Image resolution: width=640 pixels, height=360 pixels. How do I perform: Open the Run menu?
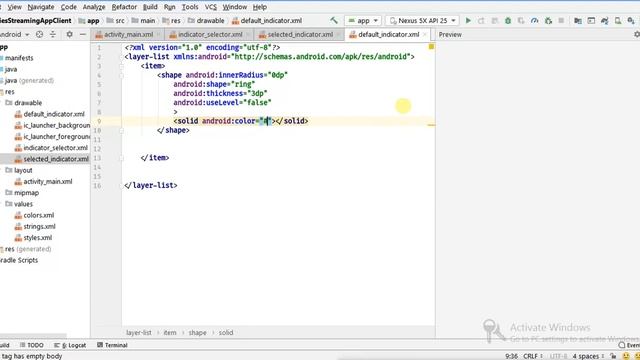point(169,7)
